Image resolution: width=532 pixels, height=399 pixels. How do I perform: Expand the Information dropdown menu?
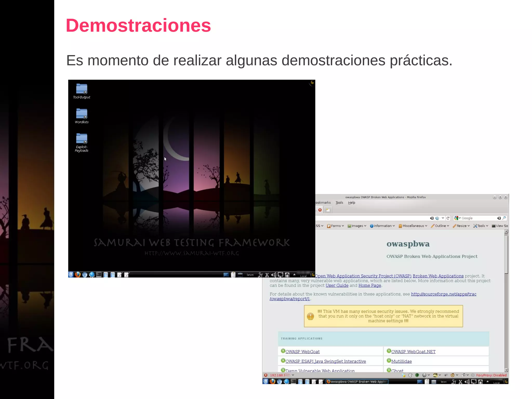click(382, 226)
